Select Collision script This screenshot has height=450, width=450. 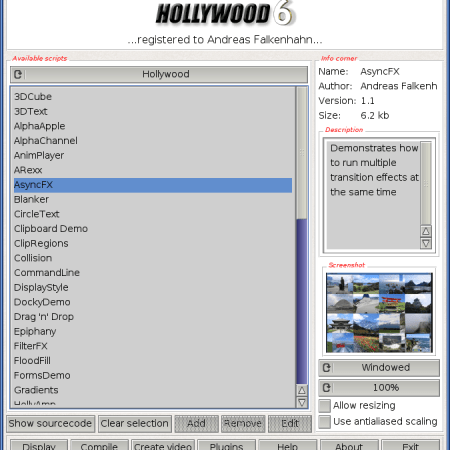pyautogui.click(x=153, y=258)
